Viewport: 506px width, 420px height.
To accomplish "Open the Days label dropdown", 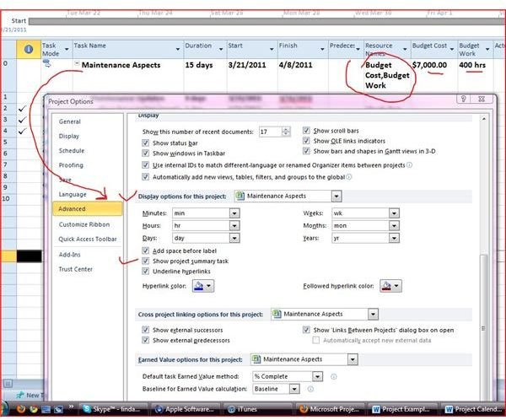I will [234, 238].
